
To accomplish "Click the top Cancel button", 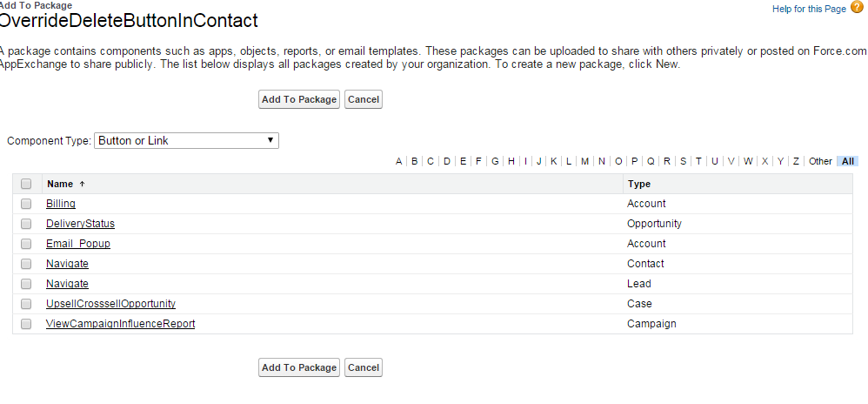I will coord(363,99).
